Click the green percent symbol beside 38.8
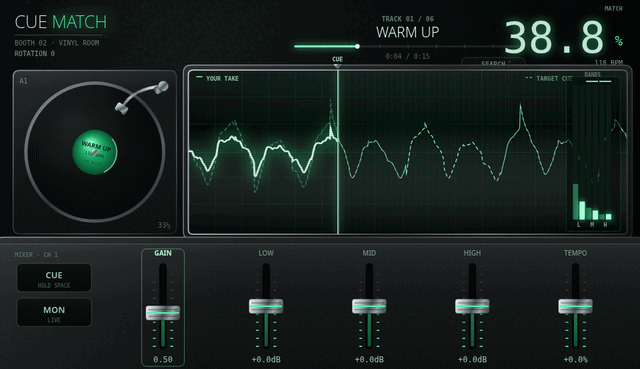The image size is (640, 369). pyautogui.click(x=619, y=40)
